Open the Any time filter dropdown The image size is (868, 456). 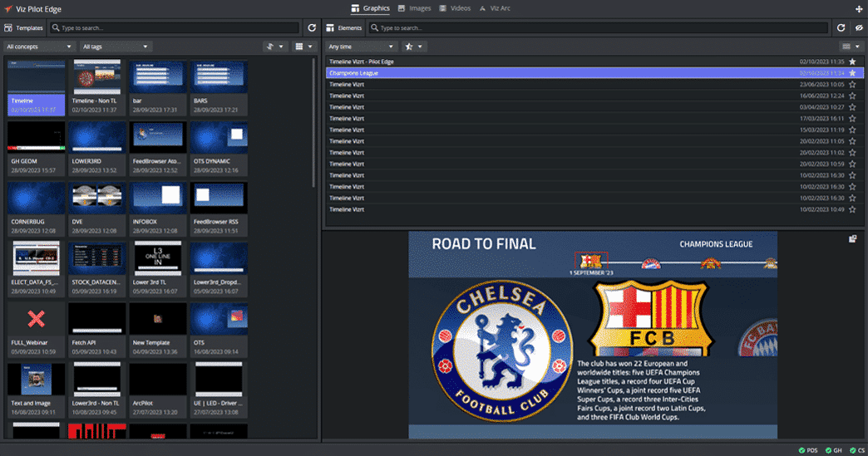(x=361, y=47)
